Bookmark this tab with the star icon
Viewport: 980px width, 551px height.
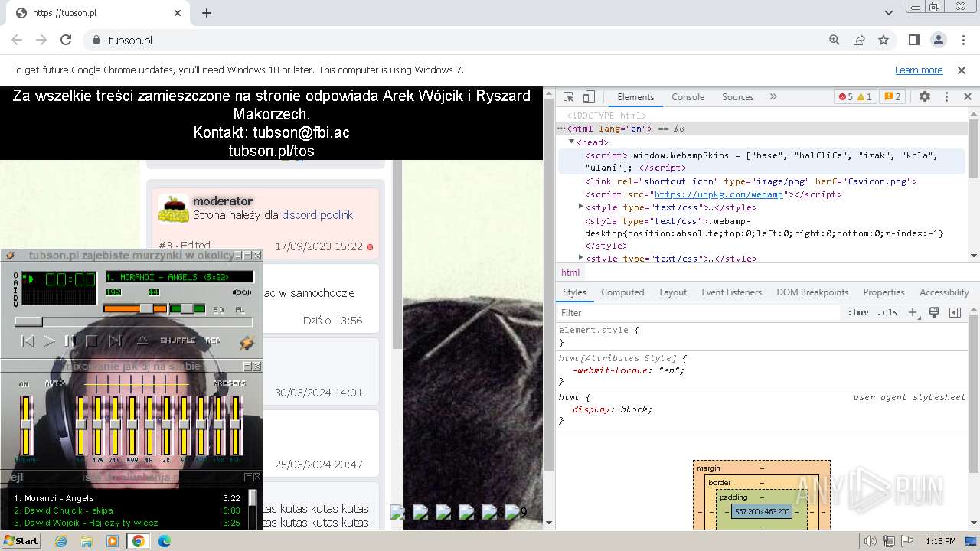coord(884,40)
